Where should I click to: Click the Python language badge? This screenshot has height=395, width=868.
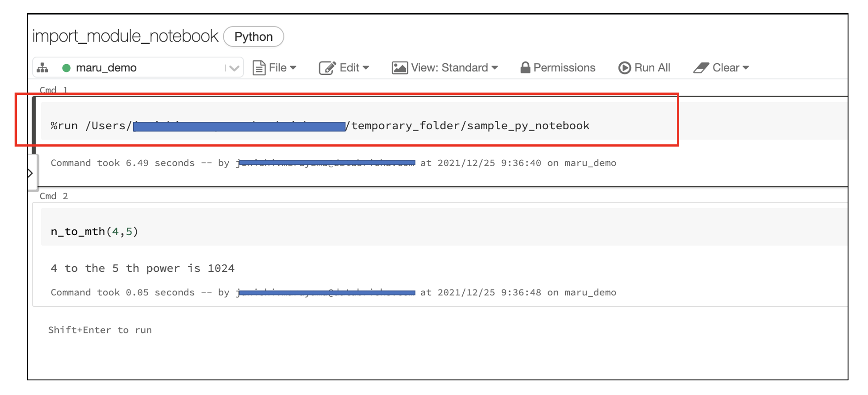tap(253, 37)
